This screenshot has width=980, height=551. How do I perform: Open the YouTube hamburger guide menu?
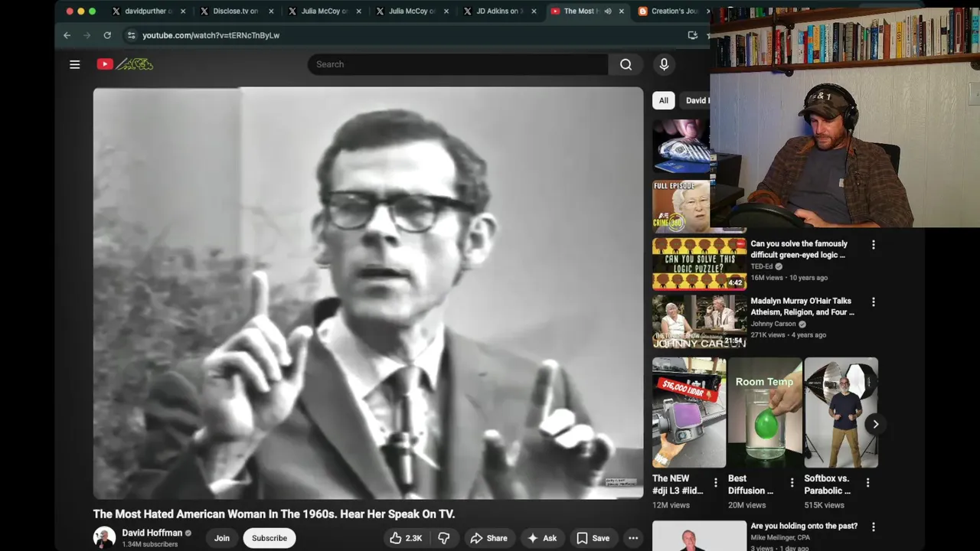pyautogui.click(x=74, y=64)
